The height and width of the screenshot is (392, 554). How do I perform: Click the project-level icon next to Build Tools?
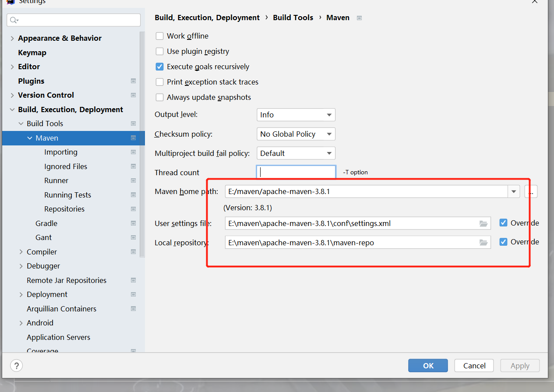[x=133, y=124]
